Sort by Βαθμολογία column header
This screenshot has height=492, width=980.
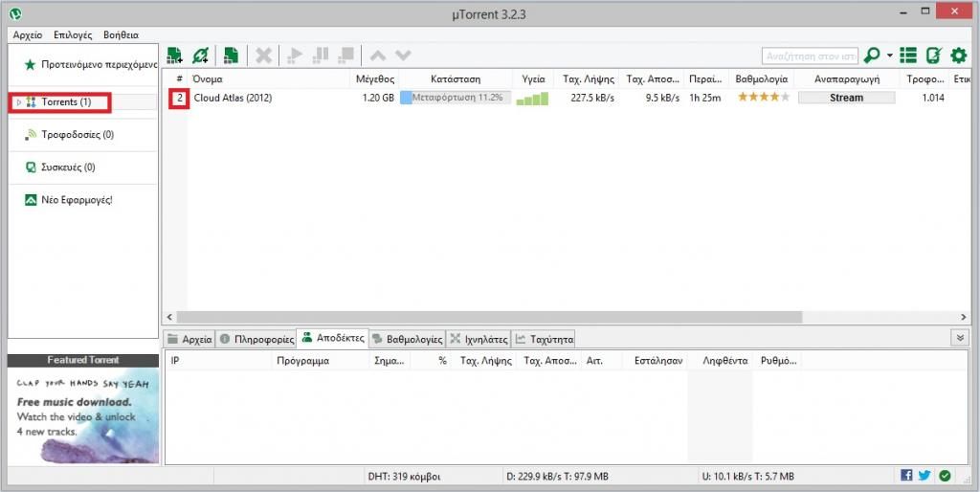click(761, 78)
